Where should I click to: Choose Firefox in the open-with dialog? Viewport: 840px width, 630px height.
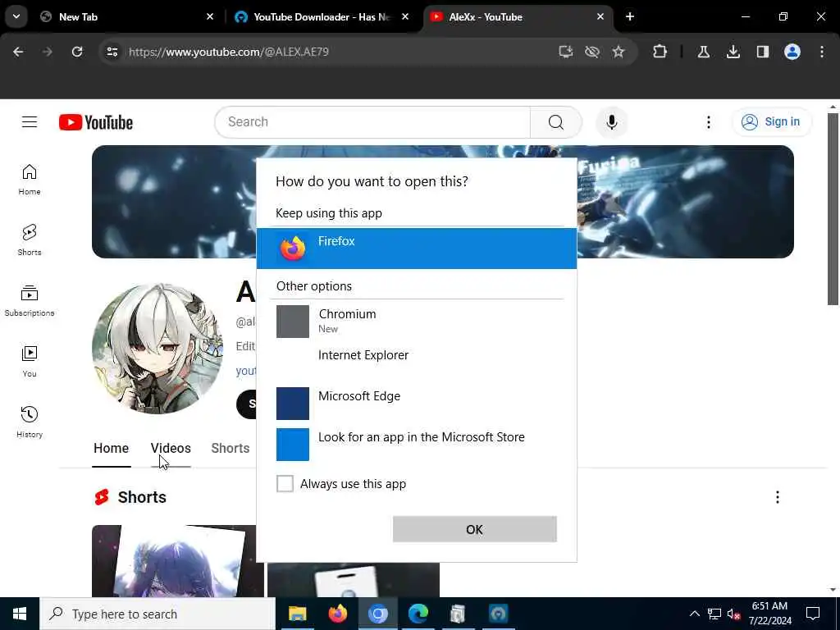(x=417, y=248)
